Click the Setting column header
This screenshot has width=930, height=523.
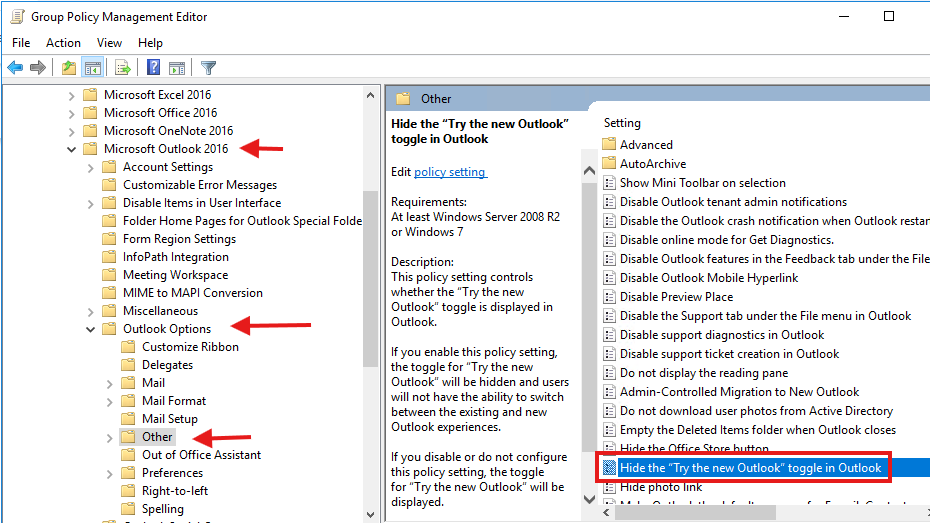pyautogui.click(x=622, y=123)
